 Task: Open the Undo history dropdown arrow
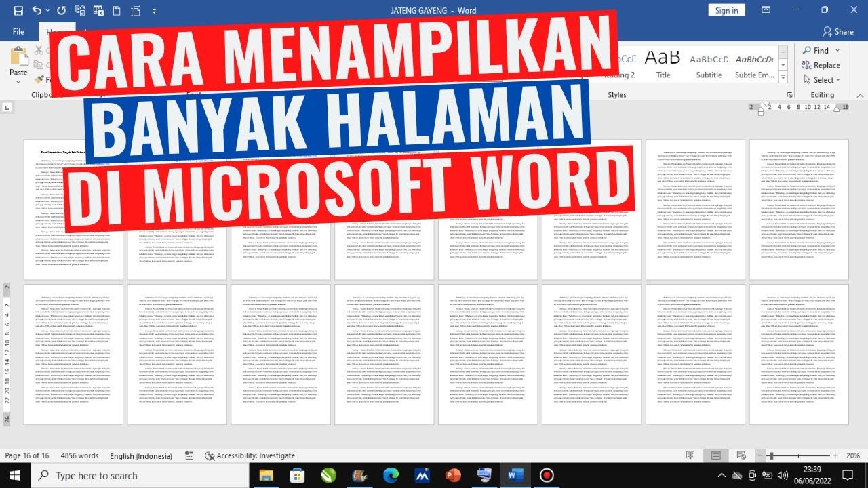[x=47, y=11]
